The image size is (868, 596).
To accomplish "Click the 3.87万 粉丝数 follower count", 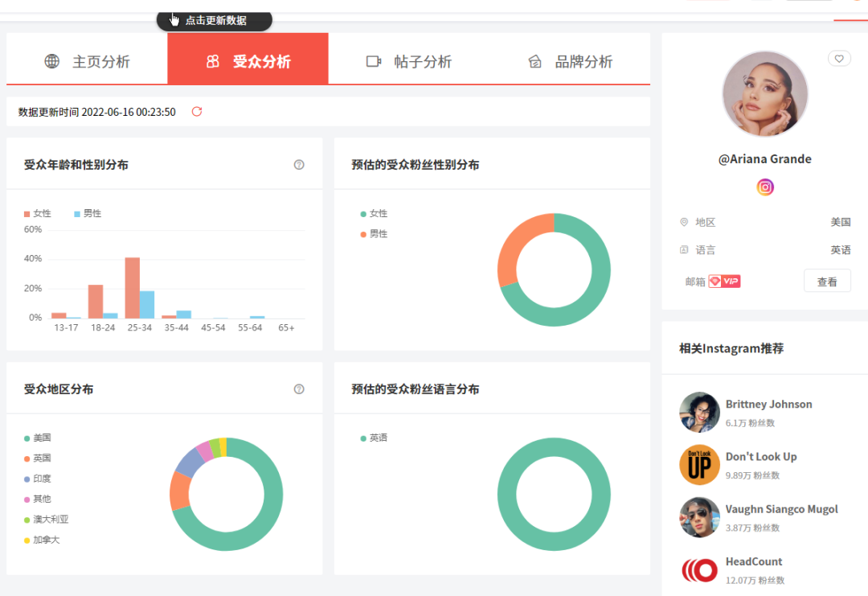I will [x=752, y=528].
